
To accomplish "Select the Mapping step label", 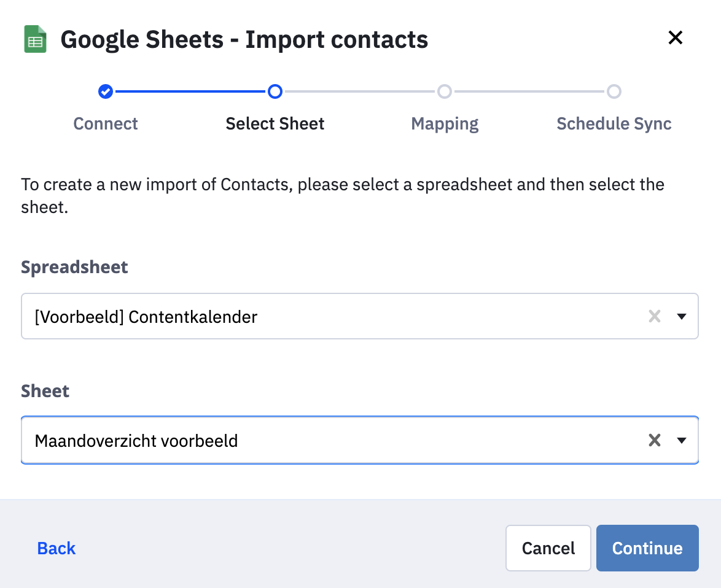I will tap(445, 124).
